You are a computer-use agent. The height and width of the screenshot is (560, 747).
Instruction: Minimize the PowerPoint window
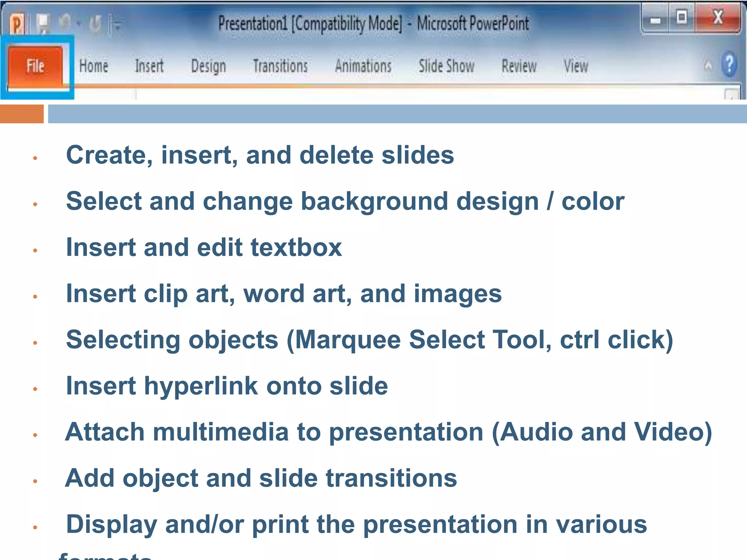(x=655, y=20)
